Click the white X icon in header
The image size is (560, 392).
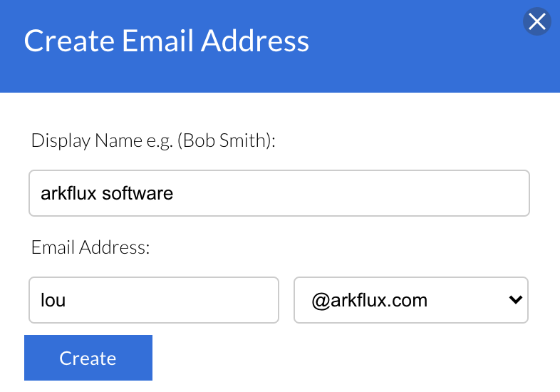point(536,22)
